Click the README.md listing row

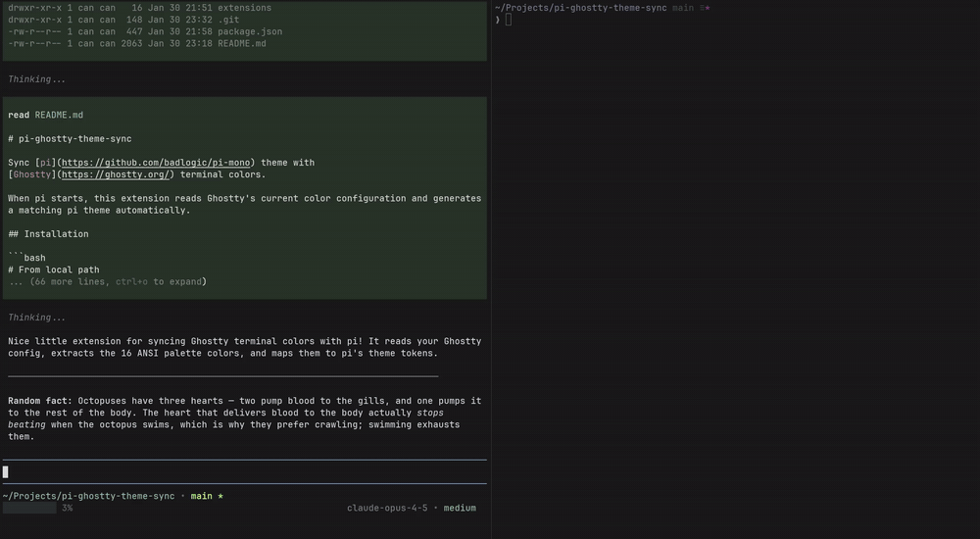point(137,44)
